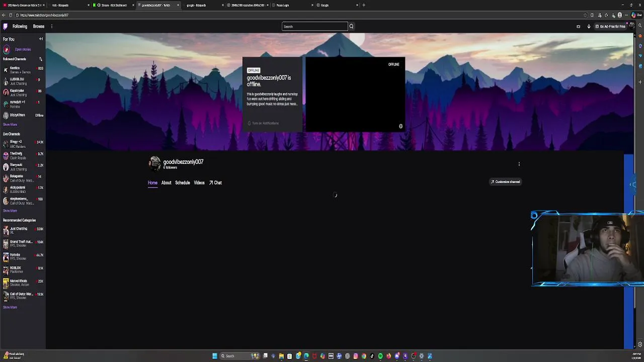Click the browser address bar URL

pyautogui.click(x=44, y=15)
